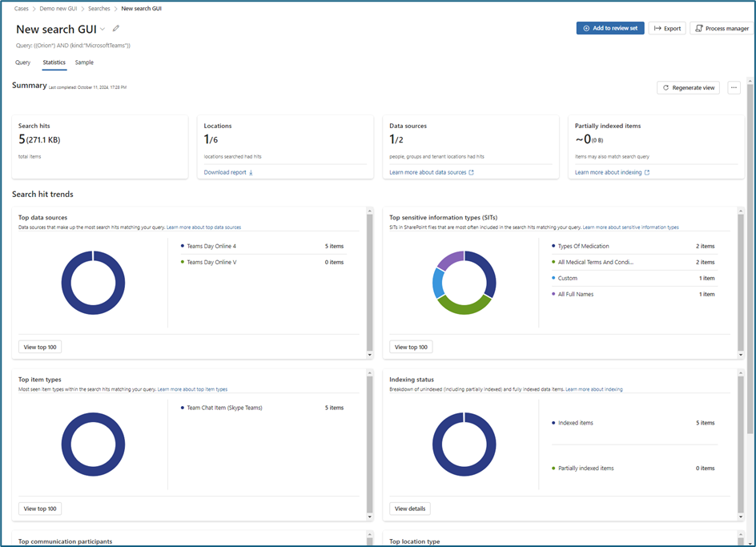Click the pencil edit icon beside search name
756x547 pixels.
click(116, 29)
